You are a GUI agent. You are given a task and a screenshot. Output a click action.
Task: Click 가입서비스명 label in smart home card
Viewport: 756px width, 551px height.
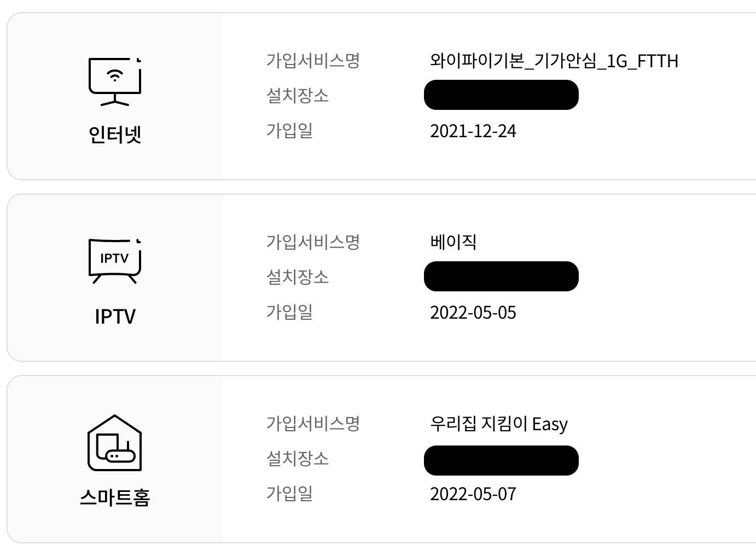tap(313, 423)
